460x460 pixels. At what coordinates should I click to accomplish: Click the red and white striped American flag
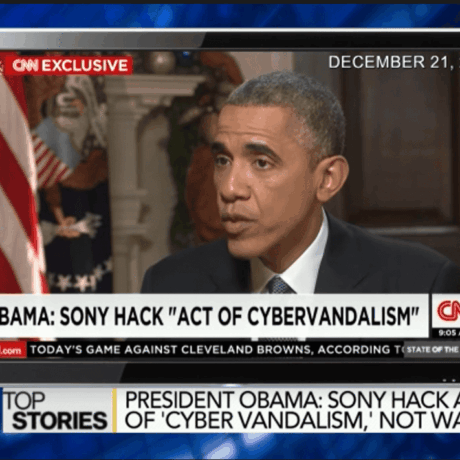pos(20,187)
